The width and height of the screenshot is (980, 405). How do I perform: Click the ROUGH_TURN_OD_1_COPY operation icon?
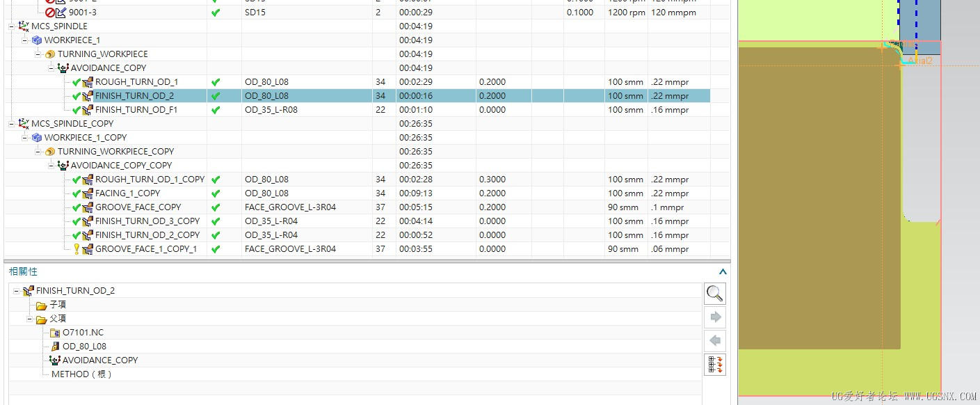point(88,179)
